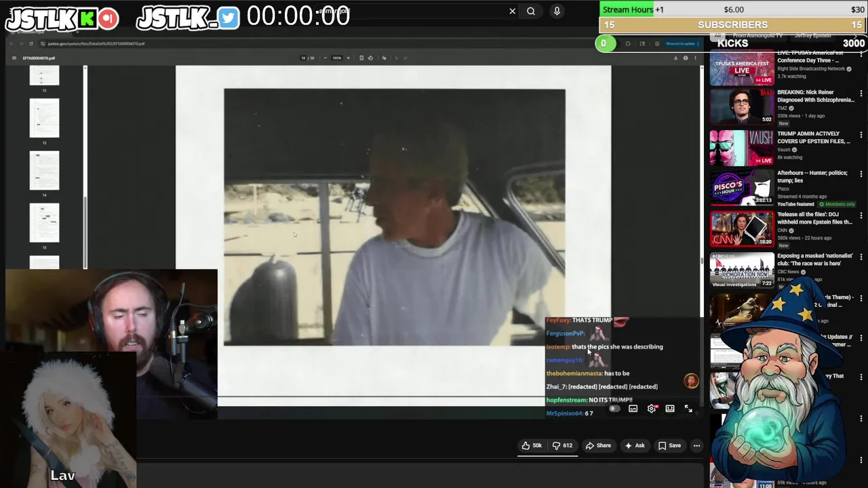Select the 'From Asmongold TV' filter chip
This screenshot has width=868, height=488.
point(757,35)
